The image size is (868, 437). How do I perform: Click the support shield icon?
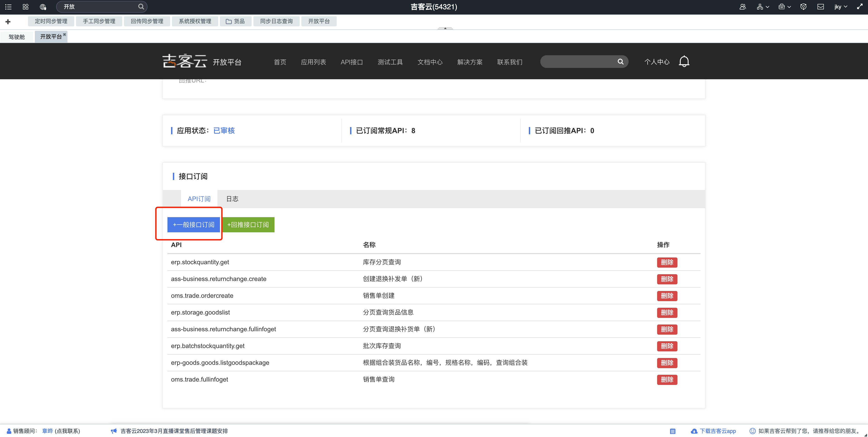(x=803, y=7)
